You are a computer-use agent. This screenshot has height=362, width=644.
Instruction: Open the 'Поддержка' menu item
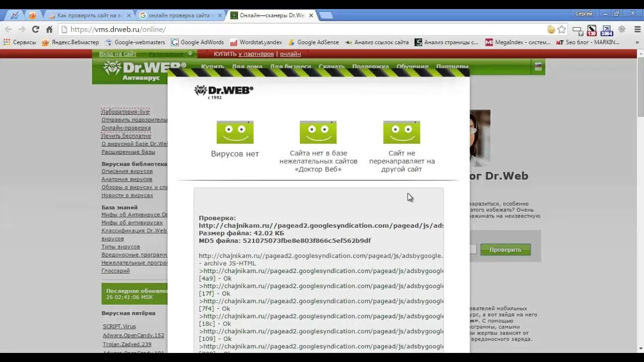point(370,66)
